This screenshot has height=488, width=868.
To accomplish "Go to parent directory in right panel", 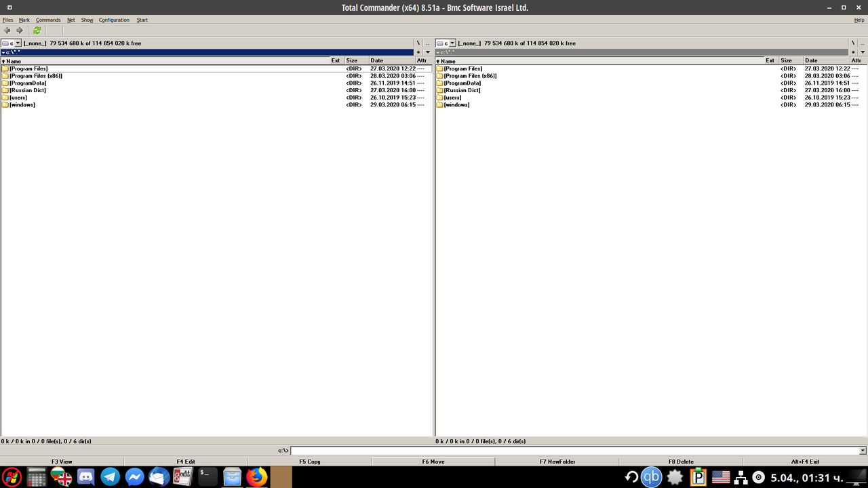I will tap(862, 43).
